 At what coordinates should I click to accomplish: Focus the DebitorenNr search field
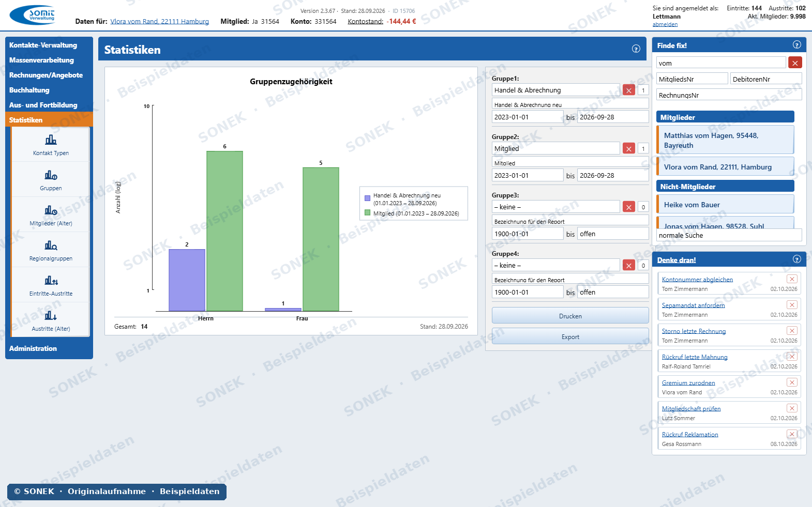pos(766,79)
